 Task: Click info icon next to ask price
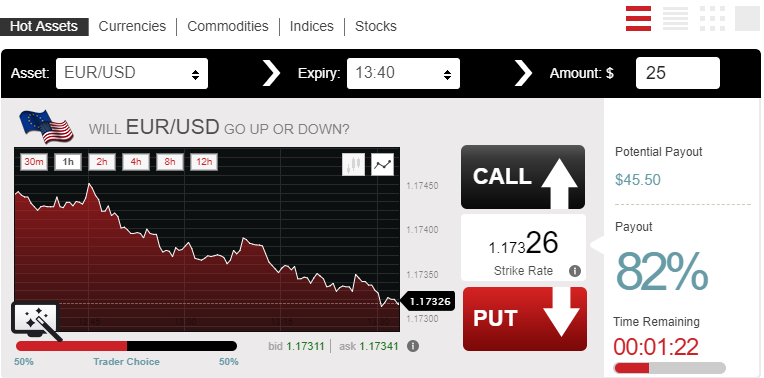(x=413, y=346)
